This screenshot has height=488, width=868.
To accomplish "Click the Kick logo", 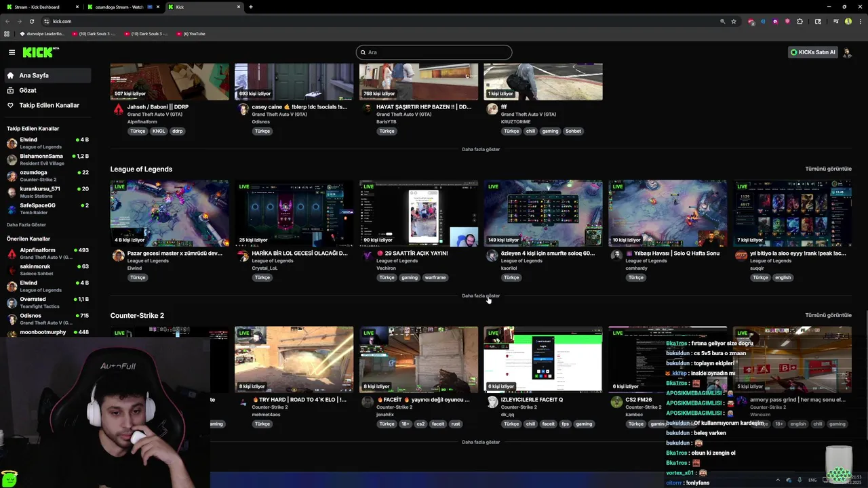I will click(39, 52).
